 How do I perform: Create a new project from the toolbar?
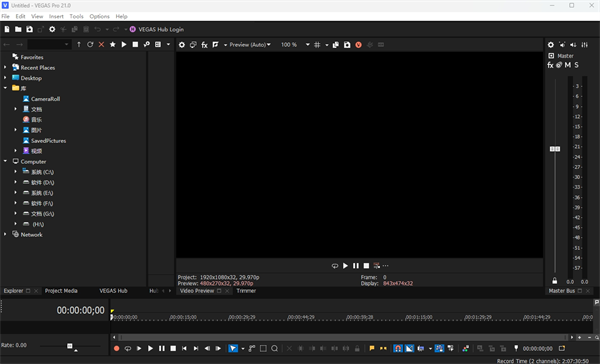(7, 29)
